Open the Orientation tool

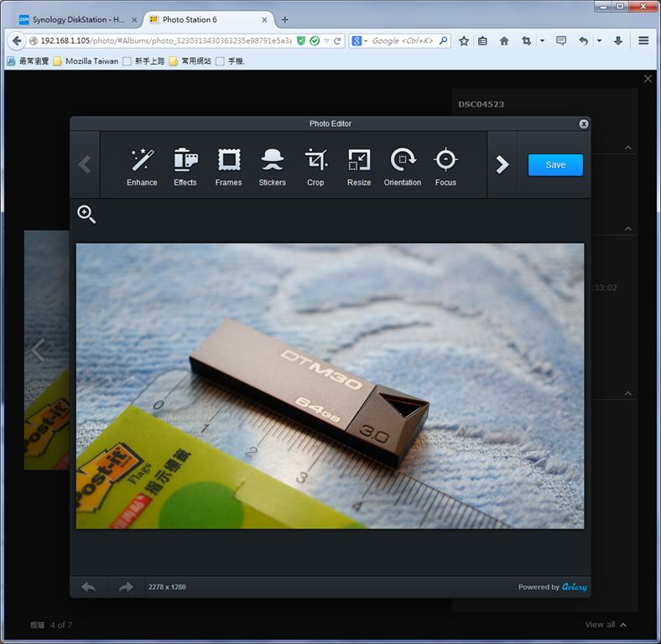pos(403,167)
